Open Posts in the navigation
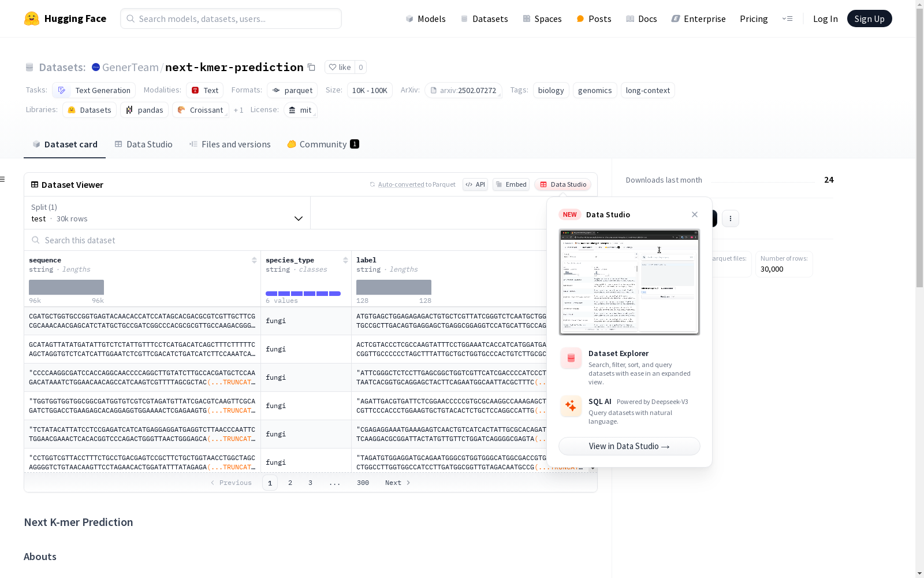924x578 pixels. (594, 18)
